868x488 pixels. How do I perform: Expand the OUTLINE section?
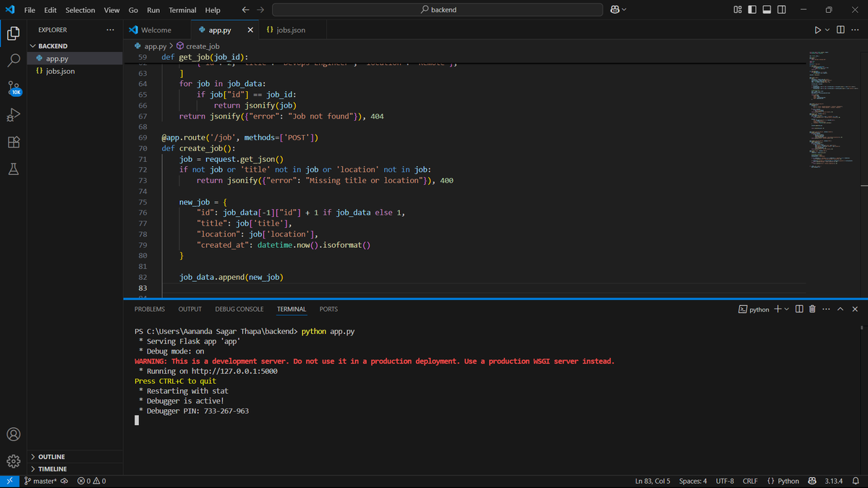(76, 457)
